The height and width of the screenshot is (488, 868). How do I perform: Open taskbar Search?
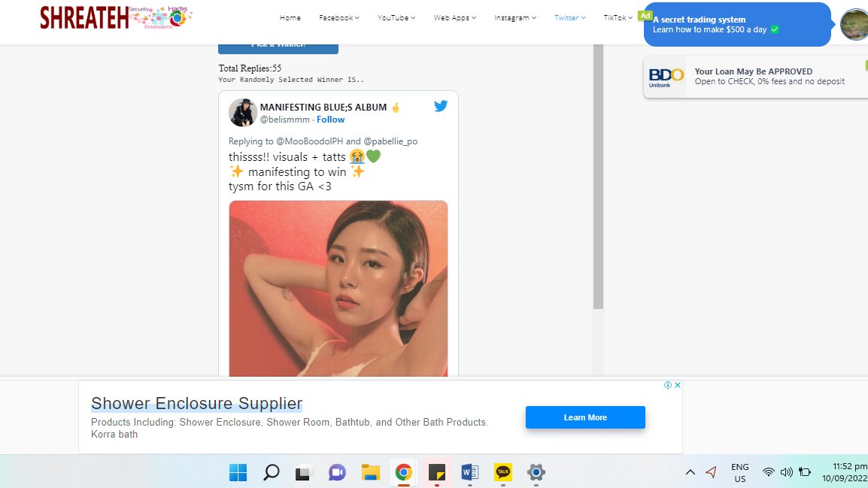pyautogui.click(x=272, y=472)
